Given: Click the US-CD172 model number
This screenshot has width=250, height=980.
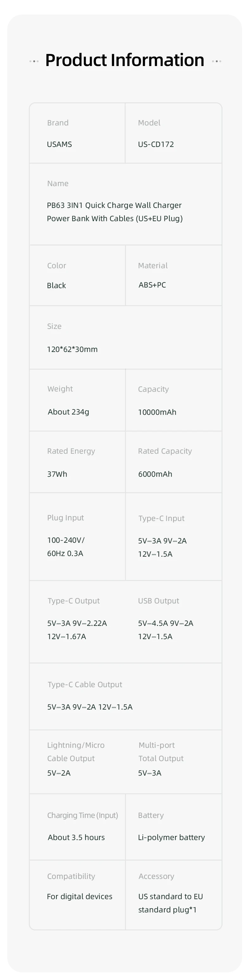Looking at the screenshot, I should point(156,144).
